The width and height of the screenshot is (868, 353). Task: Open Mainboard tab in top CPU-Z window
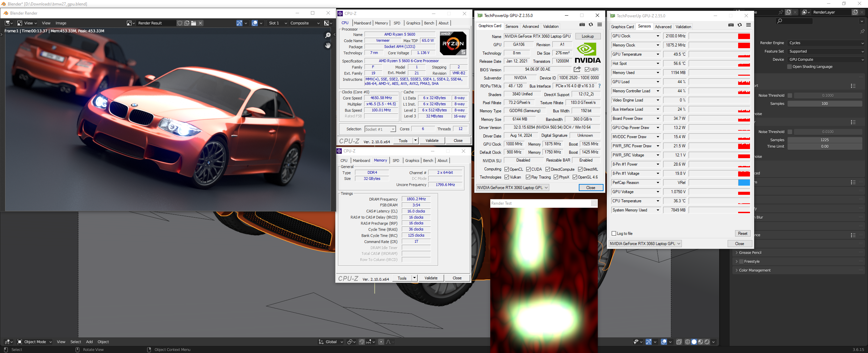coord(362,23)
